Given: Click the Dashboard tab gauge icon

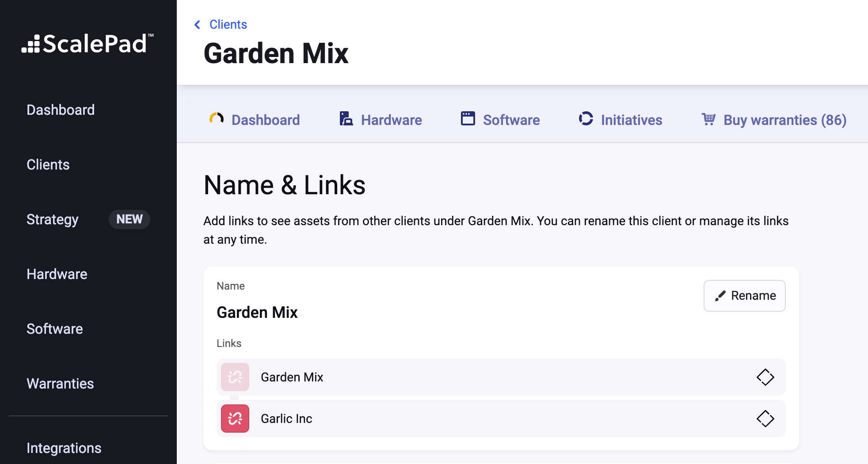Looking at the screenshot, I should (x=217, y=119).
